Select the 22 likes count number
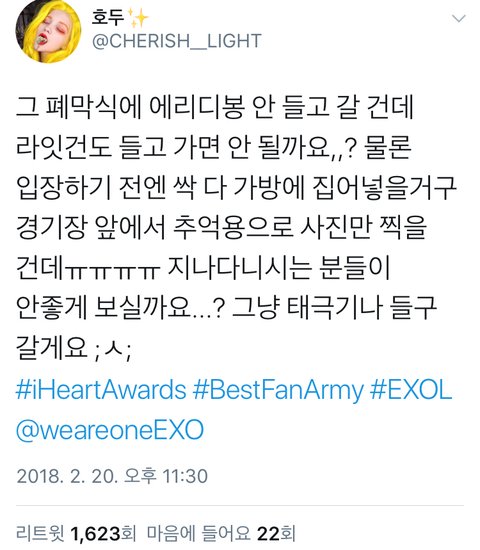Screen dimensions: 480x550 point(269,534)
